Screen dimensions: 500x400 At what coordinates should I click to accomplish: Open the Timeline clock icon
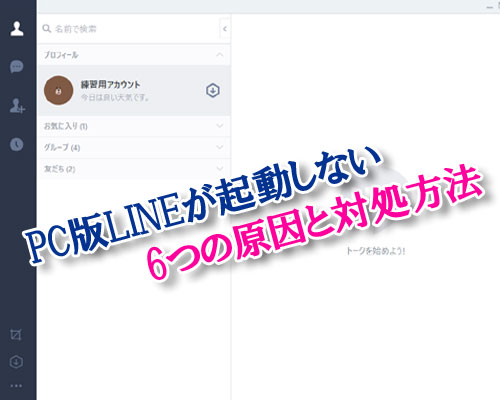pos(17,144)
